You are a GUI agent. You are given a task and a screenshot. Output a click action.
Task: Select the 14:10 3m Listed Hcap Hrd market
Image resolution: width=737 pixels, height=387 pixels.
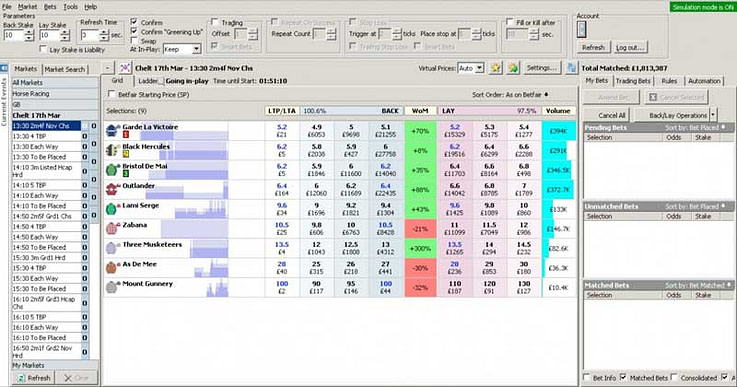(x=46, y=171)
